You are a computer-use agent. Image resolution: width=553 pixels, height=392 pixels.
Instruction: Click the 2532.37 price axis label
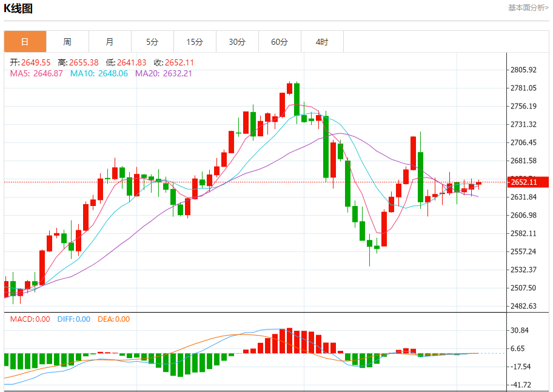(x=523, y=270)
